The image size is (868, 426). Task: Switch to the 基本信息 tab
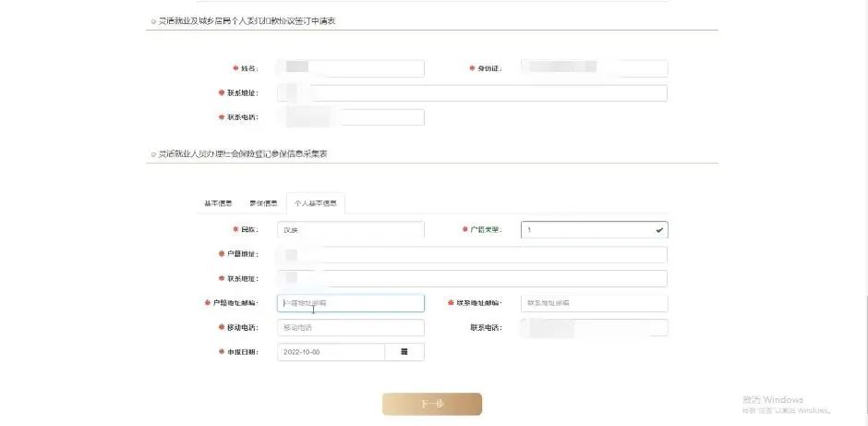[x=218, y=203]
